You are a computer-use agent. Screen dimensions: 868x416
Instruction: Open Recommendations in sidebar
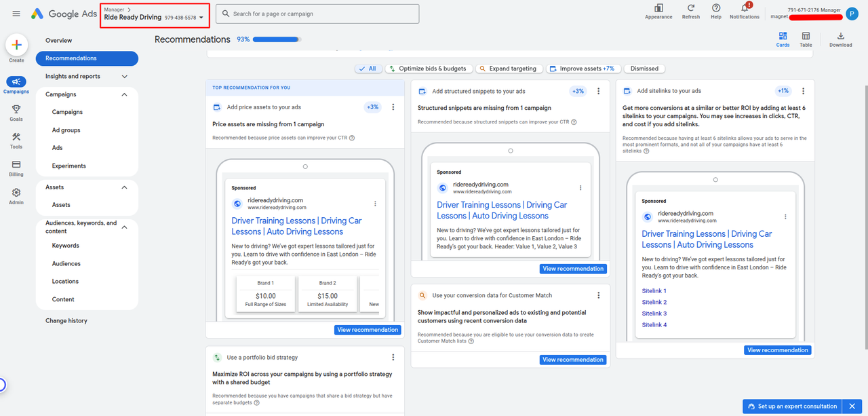(x=87, y=58)
